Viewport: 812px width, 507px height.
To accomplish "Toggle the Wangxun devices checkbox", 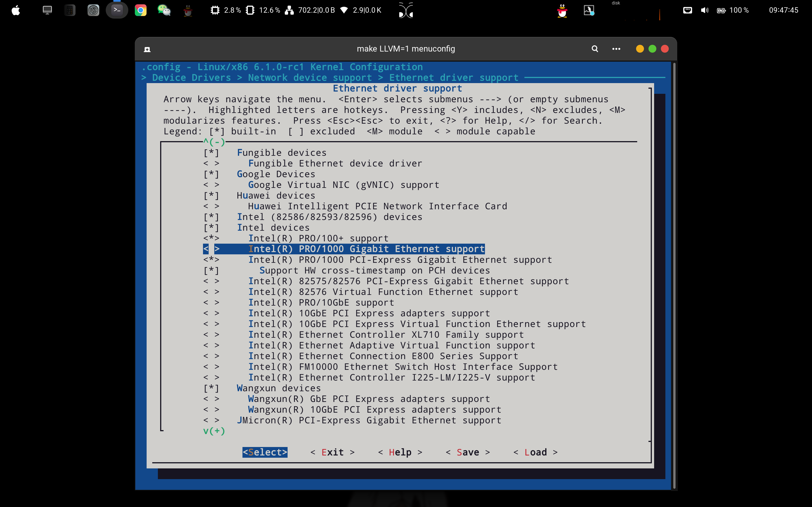I will point(211,388).
